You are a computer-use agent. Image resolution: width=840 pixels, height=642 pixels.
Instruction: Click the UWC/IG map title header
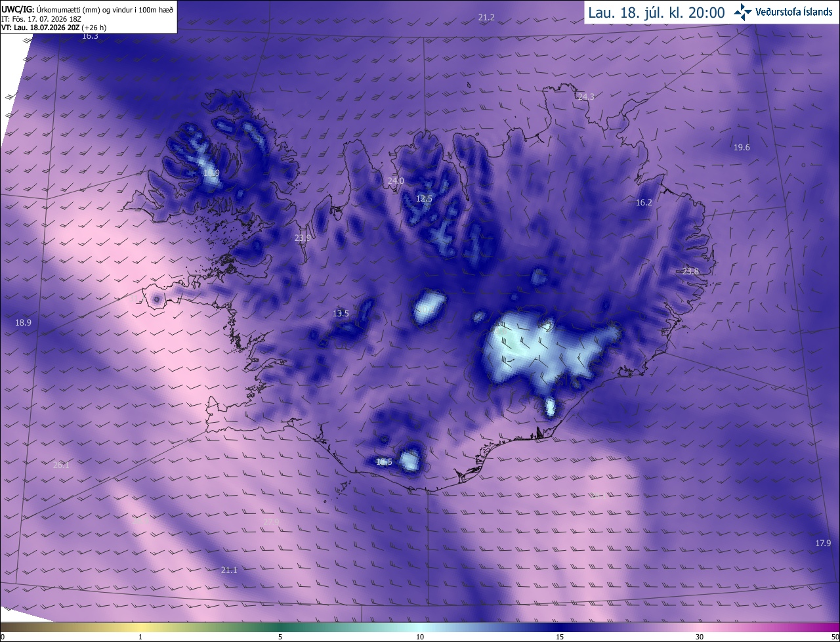pos(88,9)
